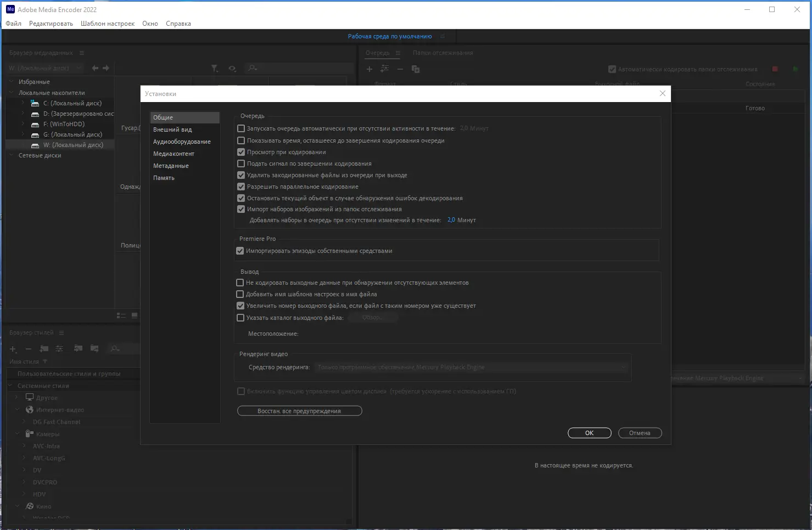
Task: Check 'Показывать время, оставшееся до завершения'
Action: click(241, 140)
